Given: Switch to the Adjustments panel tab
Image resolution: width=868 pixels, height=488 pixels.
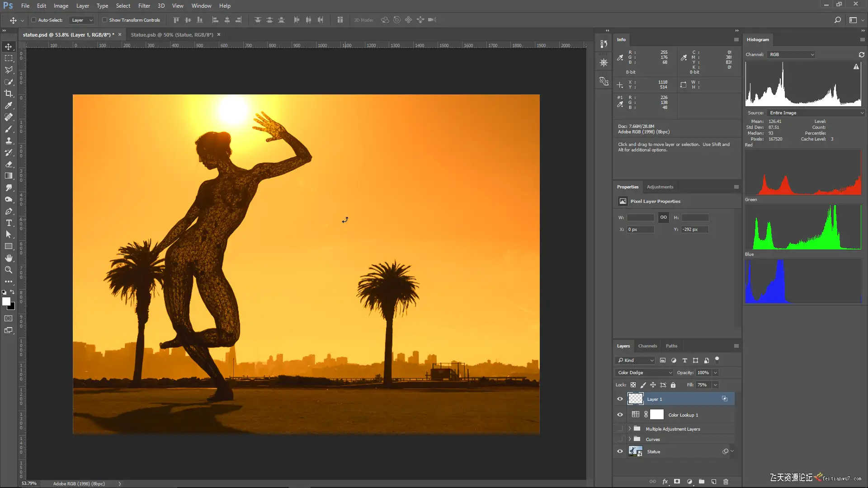Looking at the screenshot, I should 660,187.
